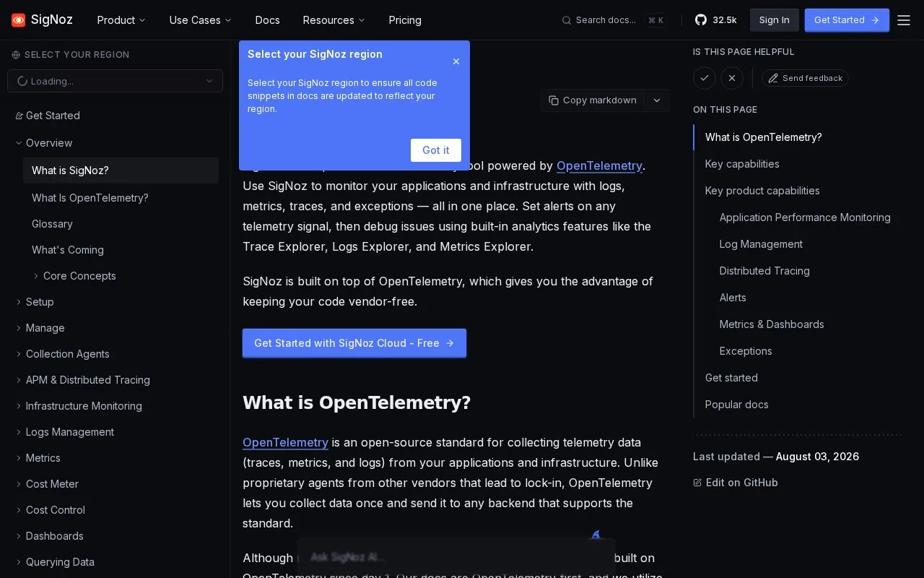Click the Get Started header button

(x=847, y=20)
